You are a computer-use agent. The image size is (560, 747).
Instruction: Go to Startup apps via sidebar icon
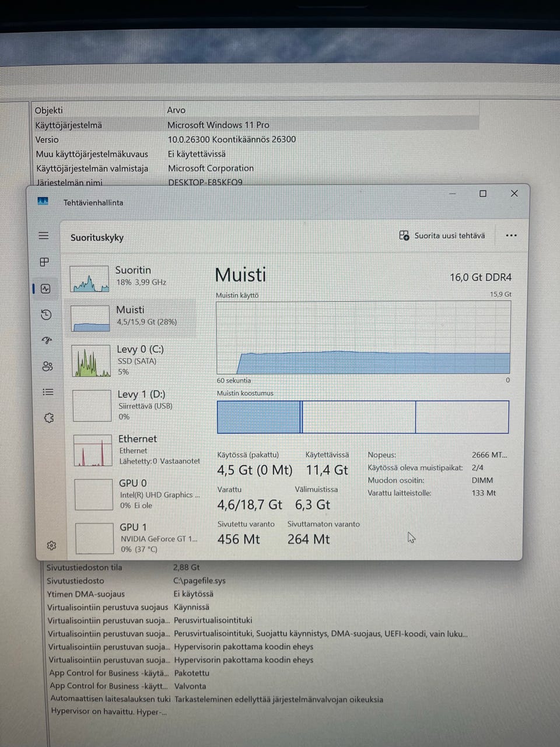[47, 340]
